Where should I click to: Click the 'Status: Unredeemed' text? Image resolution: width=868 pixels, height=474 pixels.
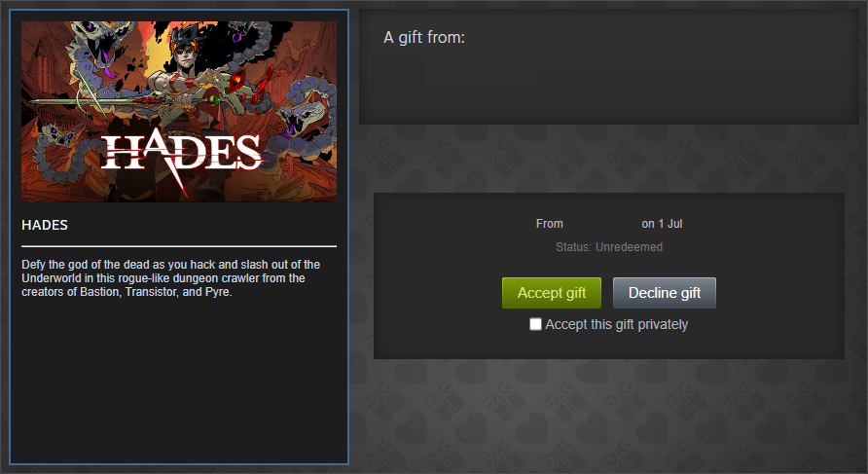click(609, 247)
